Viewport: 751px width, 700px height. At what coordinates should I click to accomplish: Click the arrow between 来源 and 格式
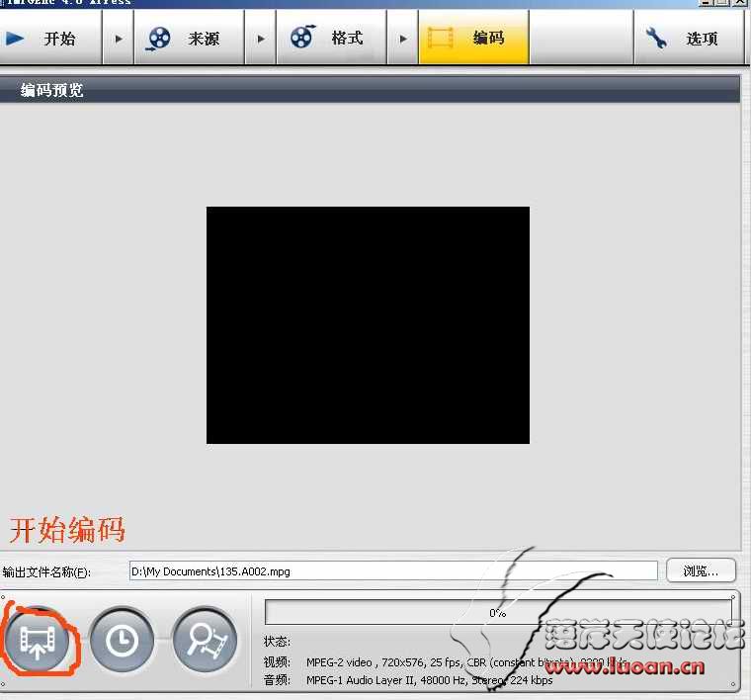pos(261,39)
